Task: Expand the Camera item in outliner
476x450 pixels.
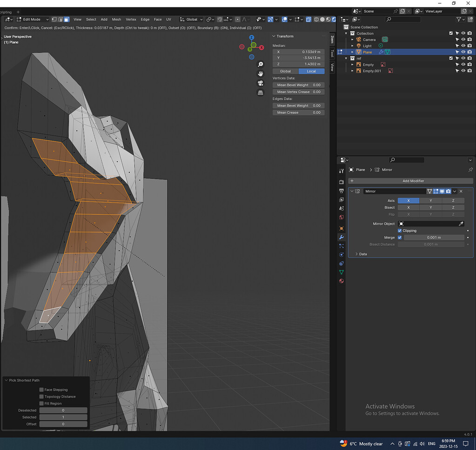Action: [352, 40]
